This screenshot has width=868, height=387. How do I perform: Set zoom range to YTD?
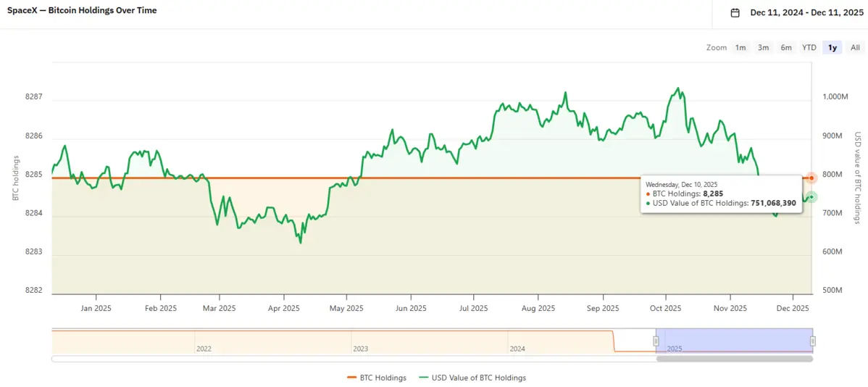[809, 48]
